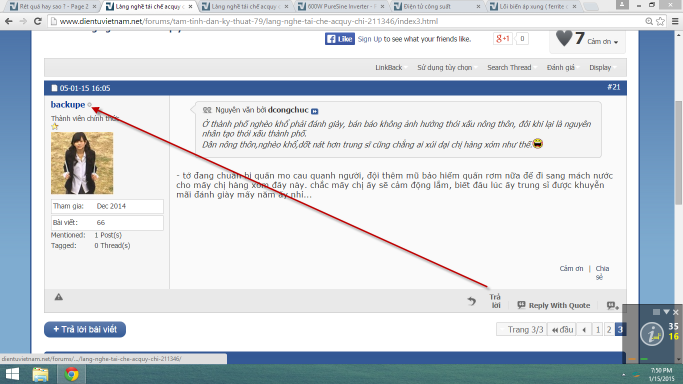This screenshot has width=683, height=384.
Task: Click the multi-quote icon
Action: click(613, 306)
